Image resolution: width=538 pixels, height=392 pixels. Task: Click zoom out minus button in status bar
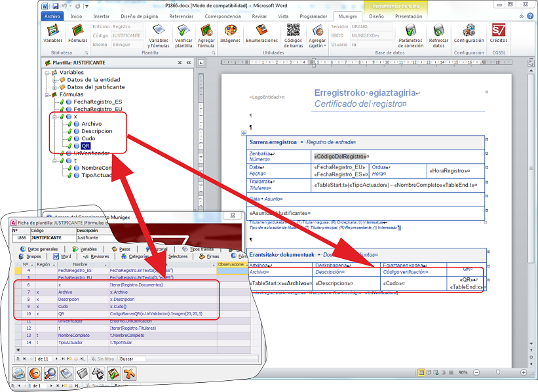tap(476, 372)
